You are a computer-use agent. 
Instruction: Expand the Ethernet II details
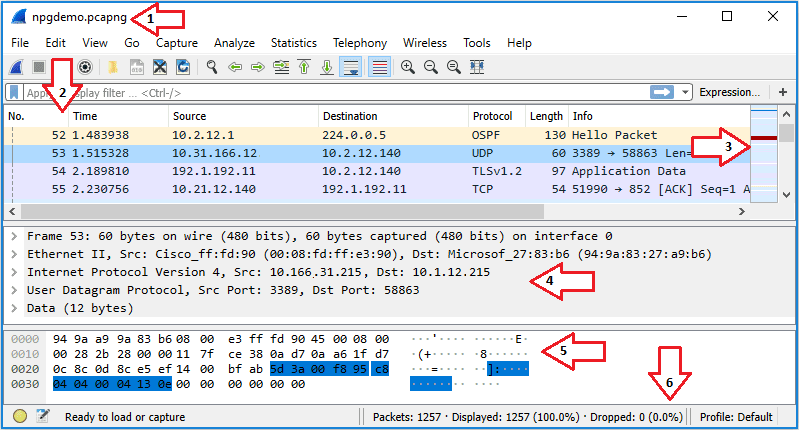tap(14, 254)
